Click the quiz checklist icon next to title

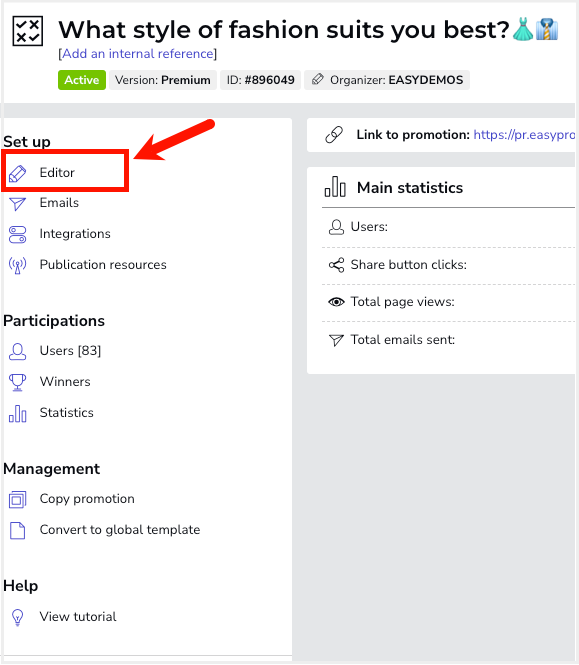(x=28, y=31)
